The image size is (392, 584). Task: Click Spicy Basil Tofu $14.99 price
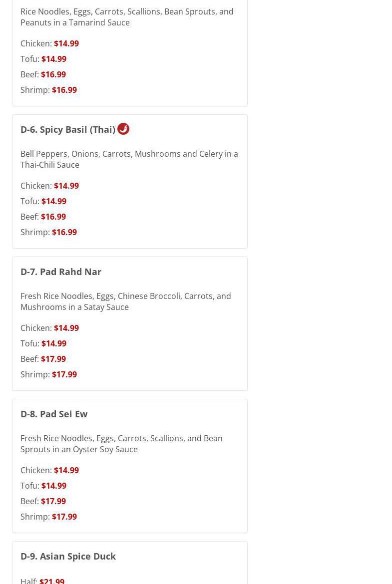(x=53, y=201)
